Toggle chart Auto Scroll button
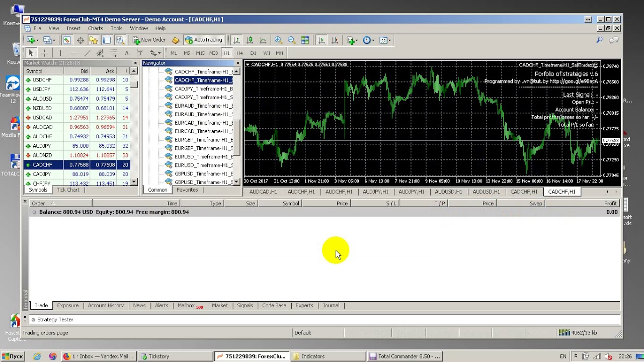The height and width of the screenshot is (362, 644). click(321, 40)
